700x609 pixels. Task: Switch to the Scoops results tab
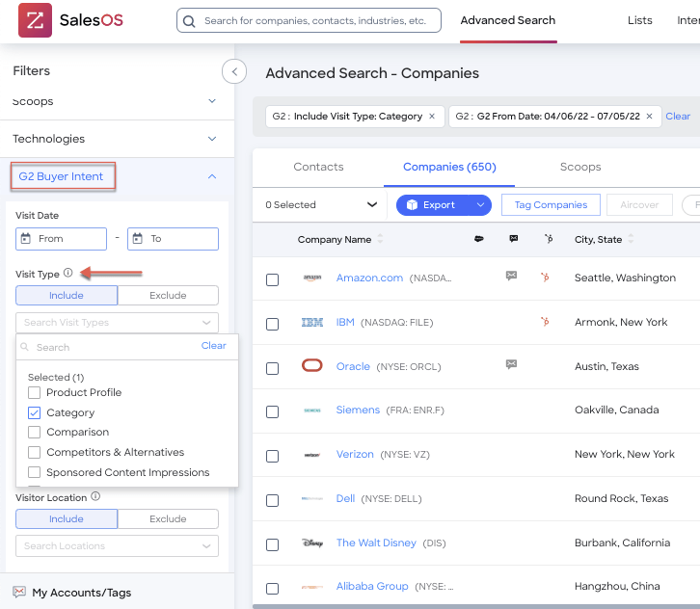(580, 167)
